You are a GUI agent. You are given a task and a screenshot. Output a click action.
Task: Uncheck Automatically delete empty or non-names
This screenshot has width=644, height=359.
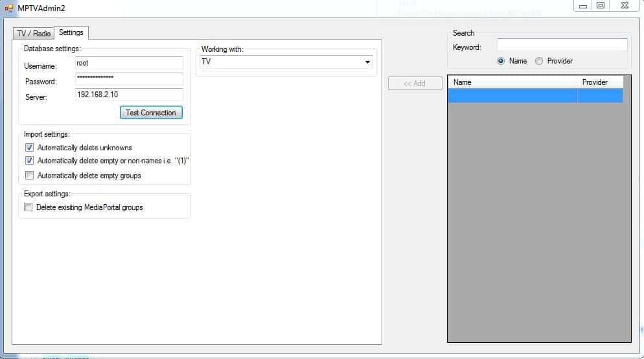[x=29, y=161]
